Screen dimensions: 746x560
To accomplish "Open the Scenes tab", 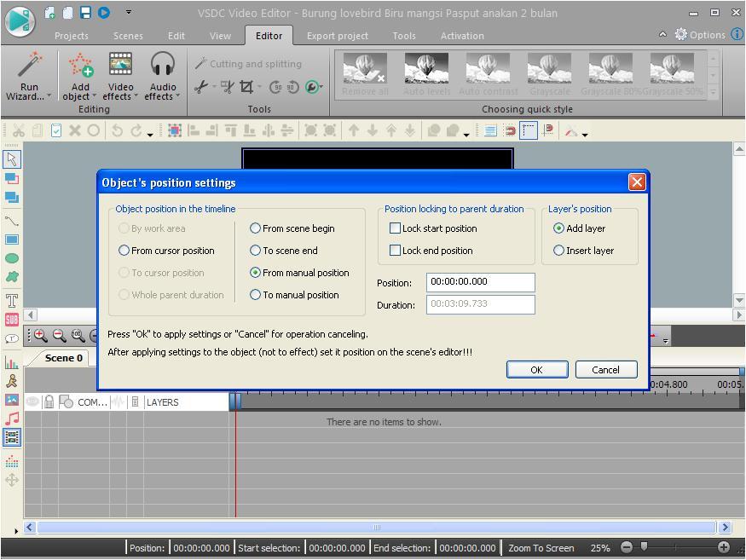I will pos(128,36).
